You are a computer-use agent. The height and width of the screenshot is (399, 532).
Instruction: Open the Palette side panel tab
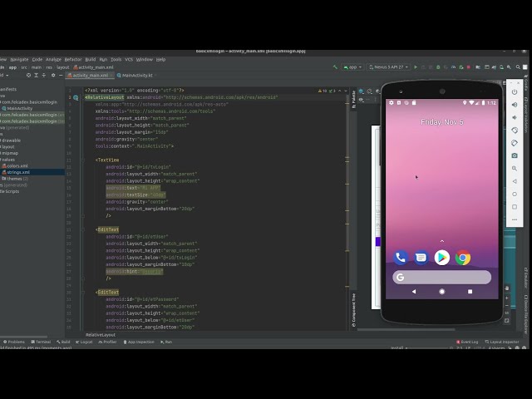pos(353,100)
